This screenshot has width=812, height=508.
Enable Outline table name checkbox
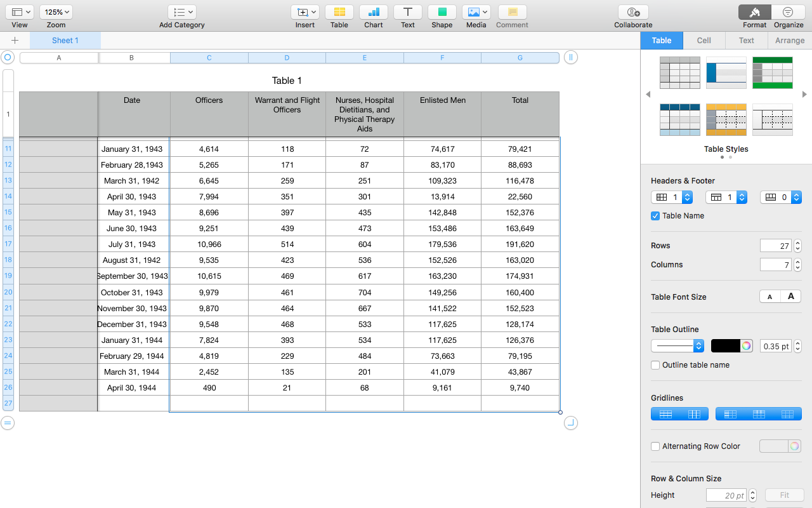click(655, 365)
